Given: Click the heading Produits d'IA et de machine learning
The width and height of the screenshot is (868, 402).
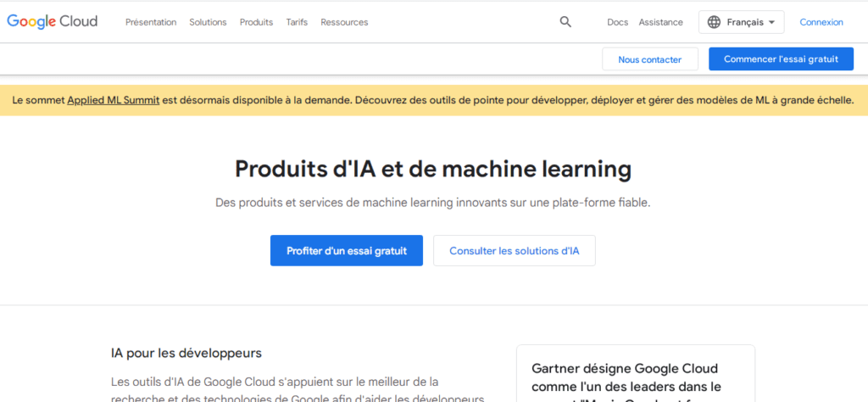Looking at the screenshot, I should [433, 169].
